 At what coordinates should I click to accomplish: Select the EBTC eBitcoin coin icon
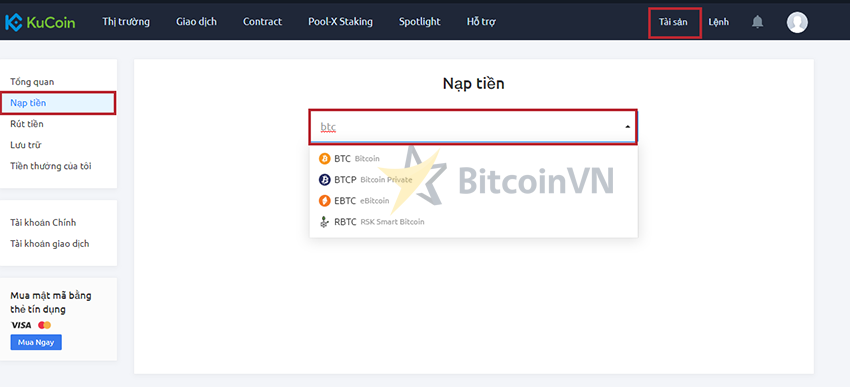[x=324, y=201]
